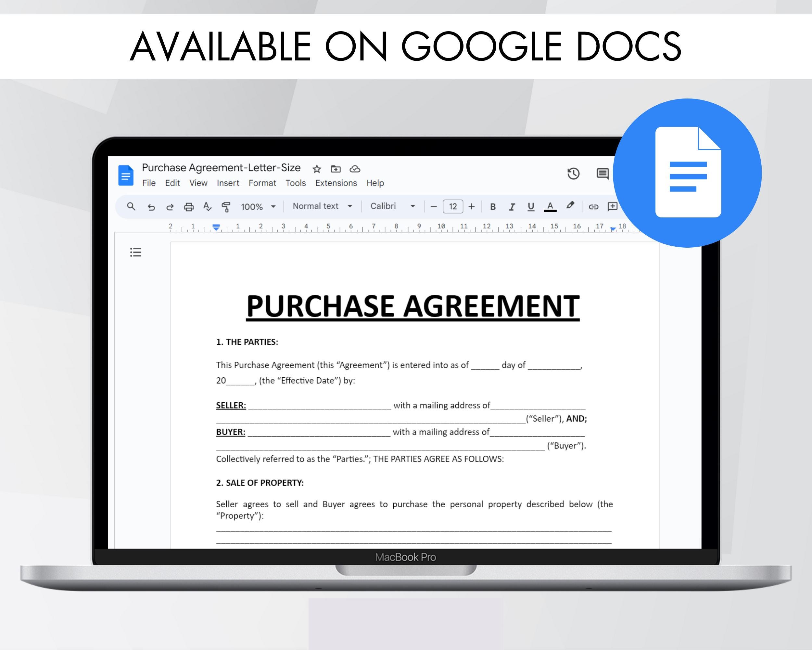Check the cloud document status icon

[x=355, y=169]
